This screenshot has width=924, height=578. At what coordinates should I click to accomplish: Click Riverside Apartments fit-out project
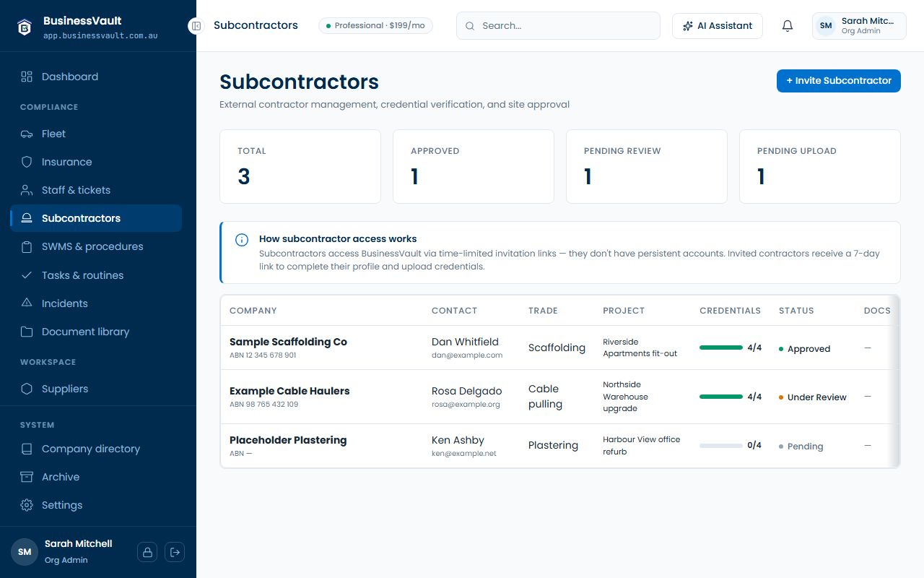point(640,348)
